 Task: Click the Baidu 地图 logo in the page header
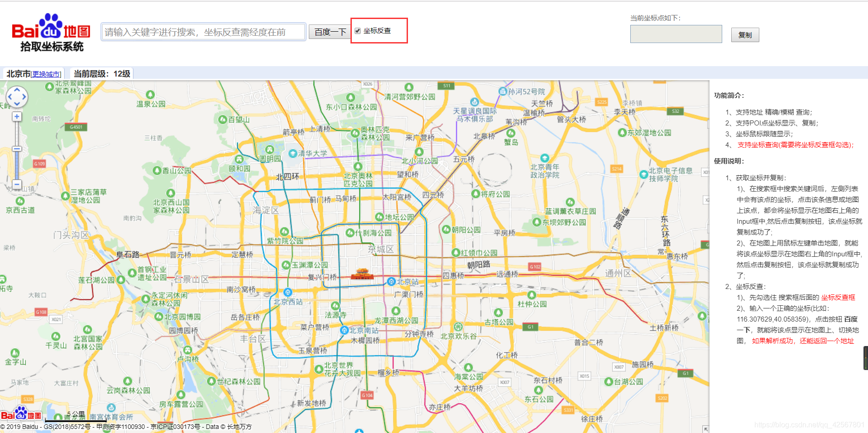(x=51, y=32)
